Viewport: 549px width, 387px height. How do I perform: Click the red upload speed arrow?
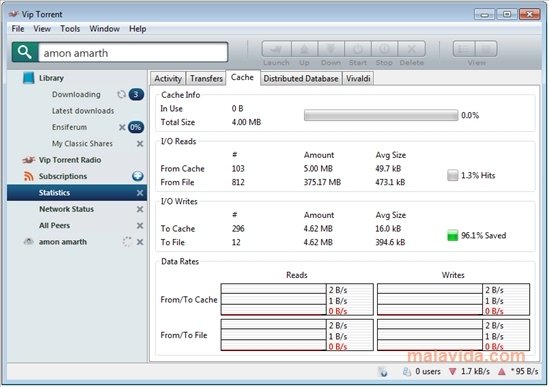[x=502, y=372]
